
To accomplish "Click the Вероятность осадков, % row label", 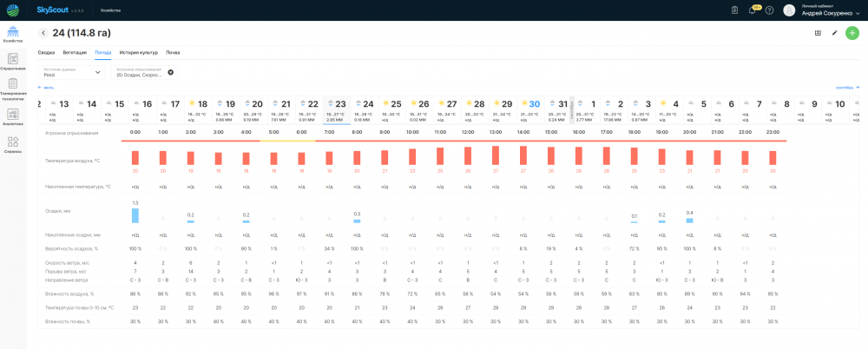I will point(71,248).
